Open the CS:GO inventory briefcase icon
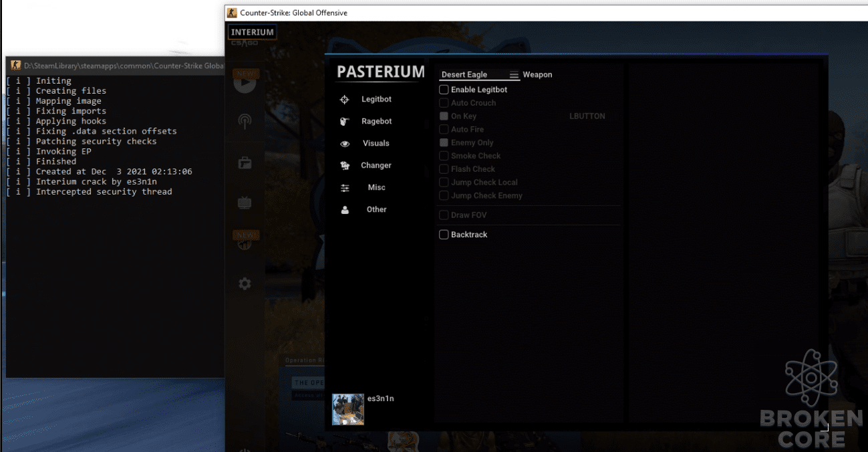 [x=245, y=162]
